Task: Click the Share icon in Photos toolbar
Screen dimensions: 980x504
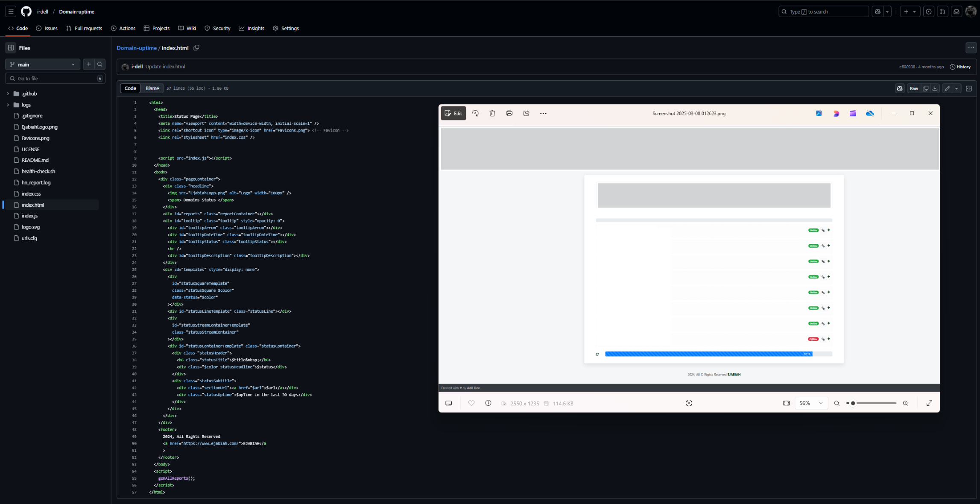Action: pyautogui.click(x=526, y=113)
